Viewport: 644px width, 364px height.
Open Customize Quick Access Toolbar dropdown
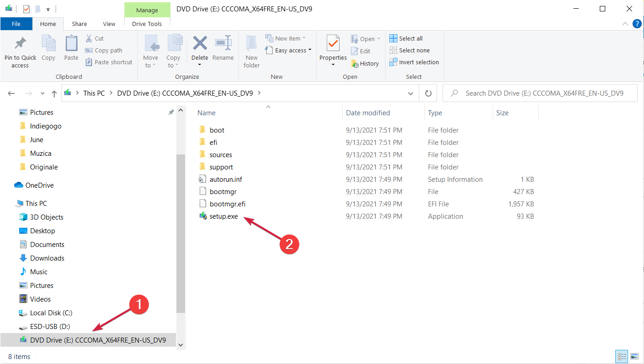[48, 9]
